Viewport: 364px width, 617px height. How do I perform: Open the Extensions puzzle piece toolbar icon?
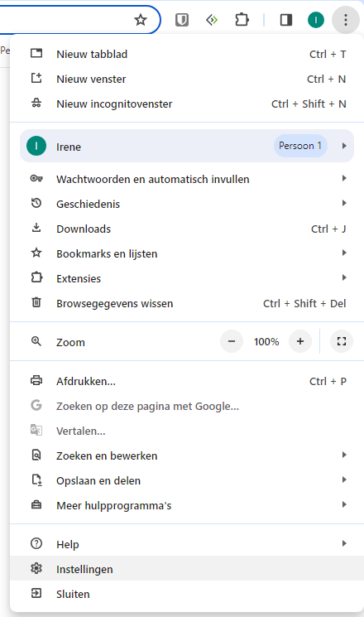tap(242, 20)
